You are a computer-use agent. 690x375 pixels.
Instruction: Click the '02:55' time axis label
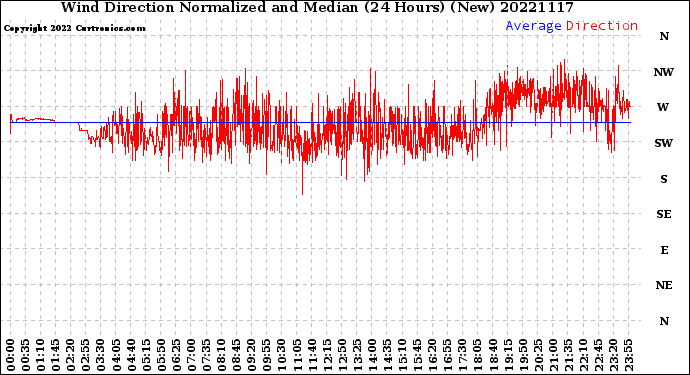86,355
